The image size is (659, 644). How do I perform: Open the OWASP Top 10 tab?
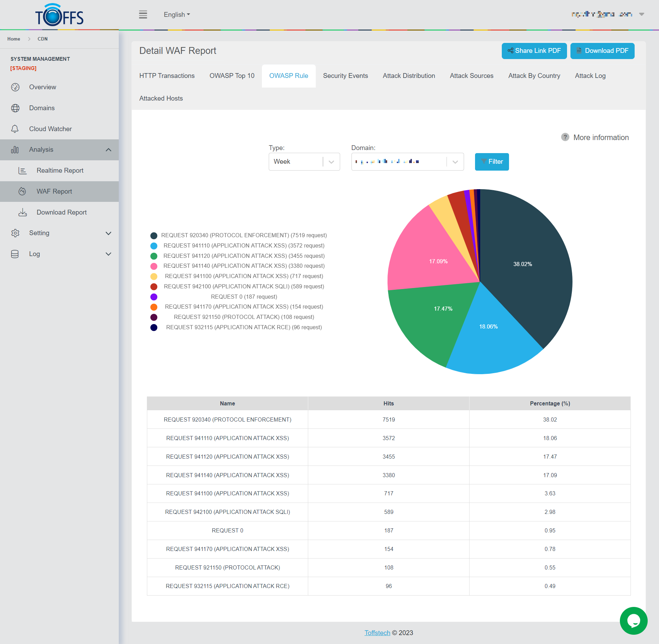[x=232, y=76]
